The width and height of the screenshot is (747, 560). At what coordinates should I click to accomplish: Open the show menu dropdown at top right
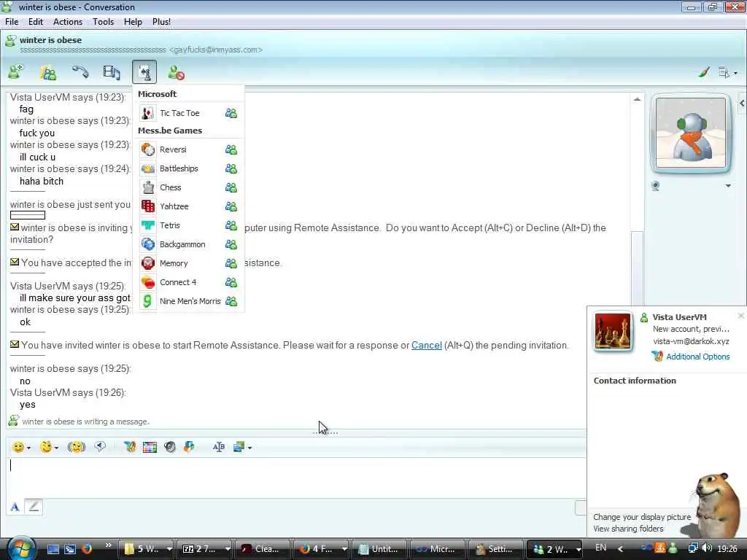coord(727,72)
